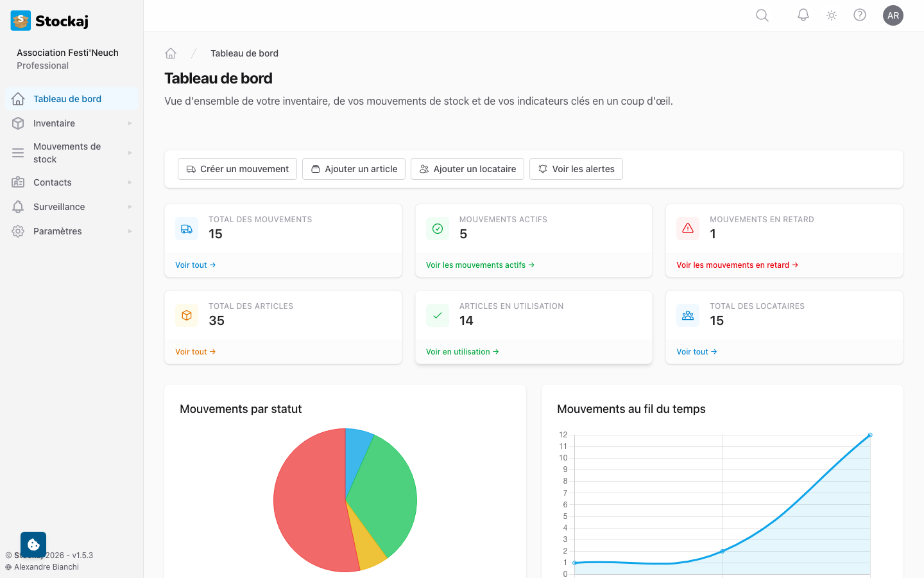Viewport: 924px width, 578px height.
Task: Click the Mouvements par statut chart title
Action: [x=241, y=409]
